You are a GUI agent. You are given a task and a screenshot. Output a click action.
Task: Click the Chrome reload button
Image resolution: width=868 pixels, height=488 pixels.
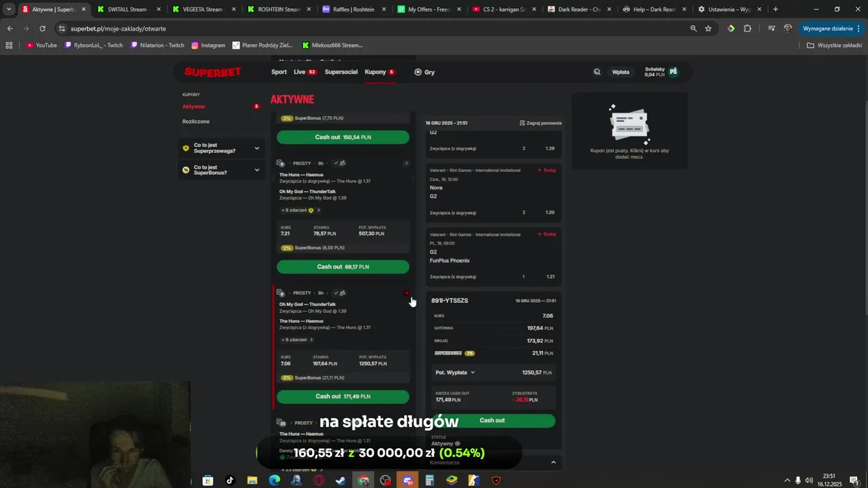[42, 28]
